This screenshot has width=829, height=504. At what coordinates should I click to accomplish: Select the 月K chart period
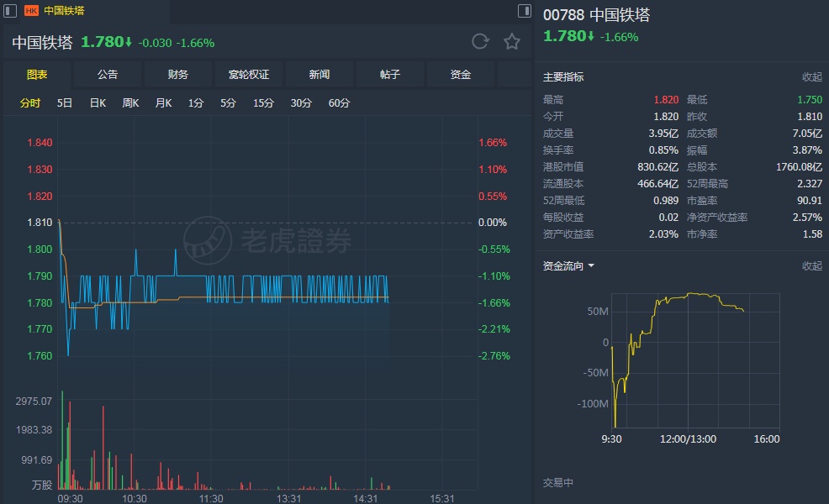tap(163, 103)
